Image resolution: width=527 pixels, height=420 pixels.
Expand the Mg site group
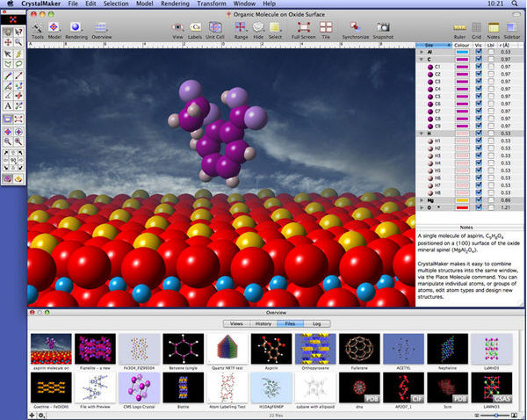pyautogui.click(x=420, y=201)
